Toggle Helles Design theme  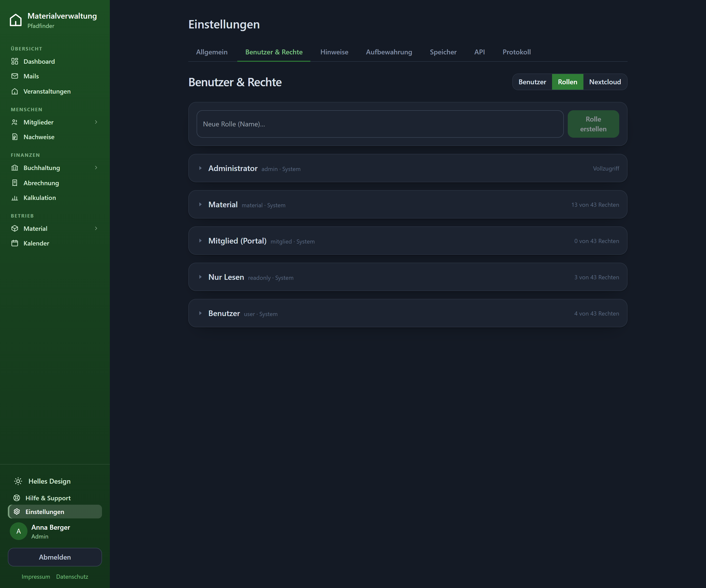pyautogui.click(x=55, y=481)
